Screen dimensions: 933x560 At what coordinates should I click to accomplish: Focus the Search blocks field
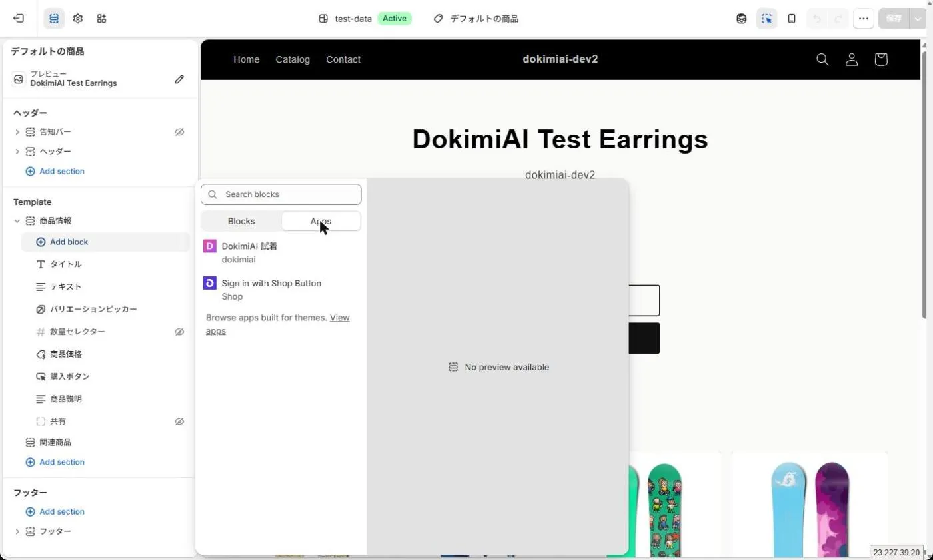click(281, 194)
